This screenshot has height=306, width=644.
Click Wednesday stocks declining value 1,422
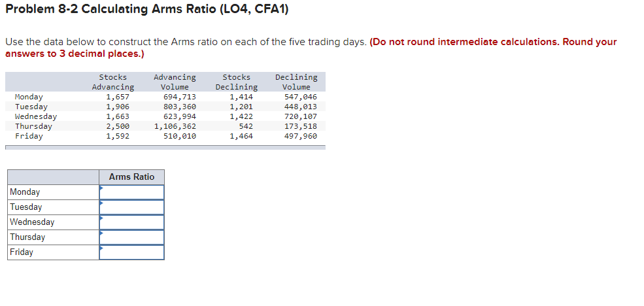coord(241,116)
